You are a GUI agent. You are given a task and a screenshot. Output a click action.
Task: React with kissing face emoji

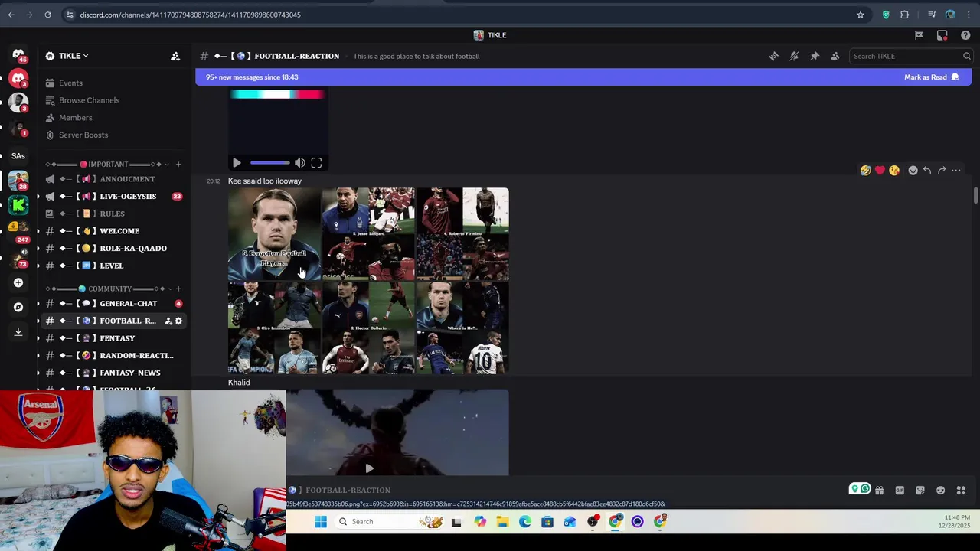coord(894,171)
